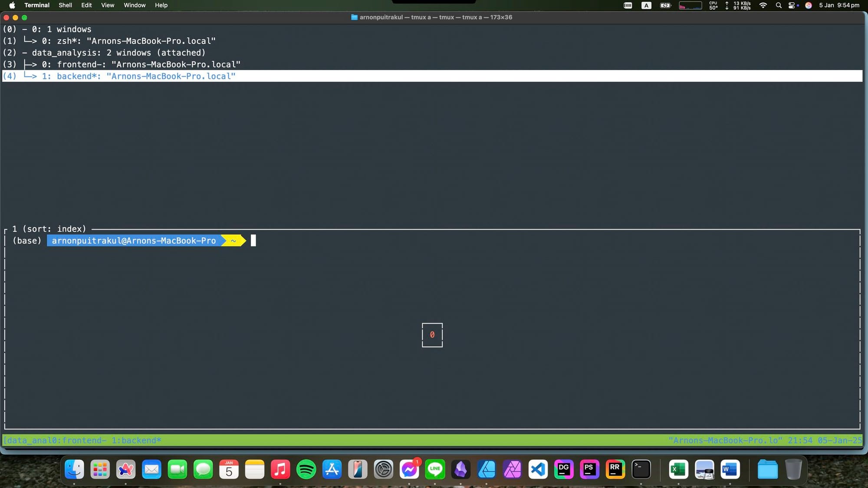Click the network speed KB/s indicator
This screenshot has width=868, height=488.
point(738,5)
